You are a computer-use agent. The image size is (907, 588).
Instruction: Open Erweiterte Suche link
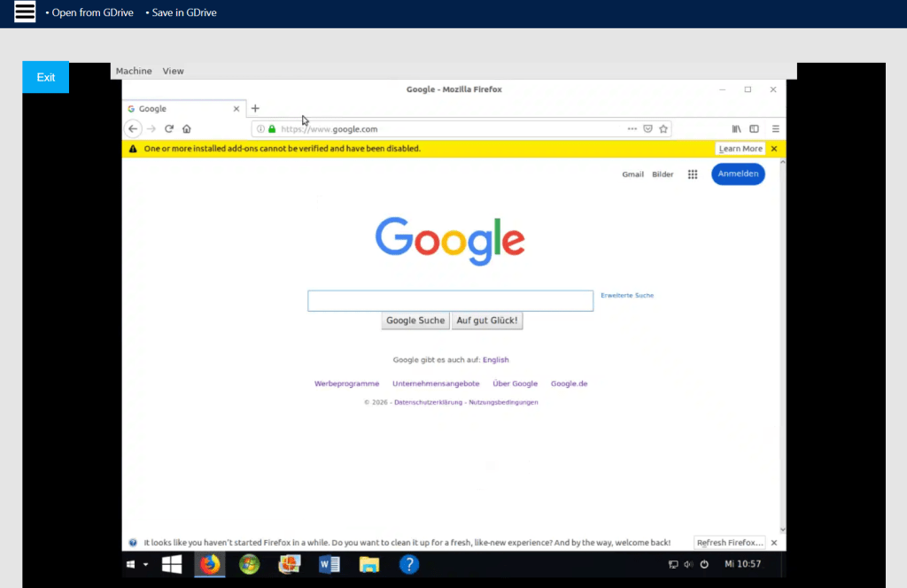tap(627, 296)
